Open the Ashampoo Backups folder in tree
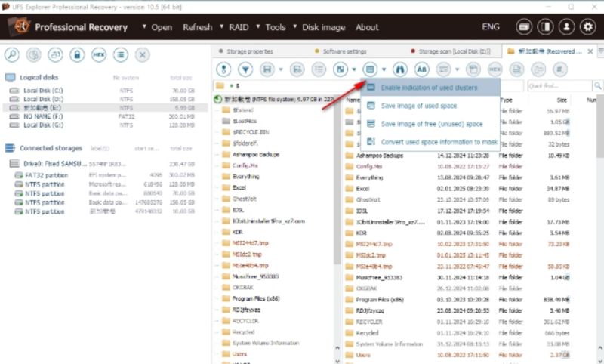Screen dimensions: 604x364 (256, 155)
